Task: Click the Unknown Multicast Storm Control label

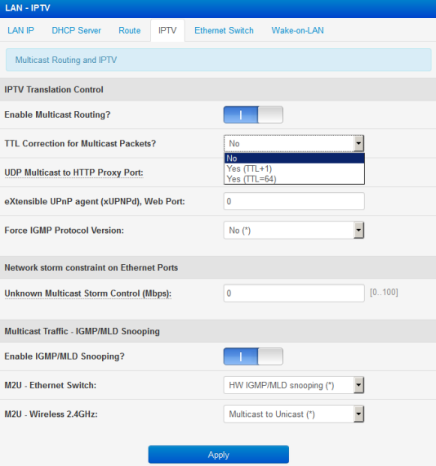Action: pos(88,294)
